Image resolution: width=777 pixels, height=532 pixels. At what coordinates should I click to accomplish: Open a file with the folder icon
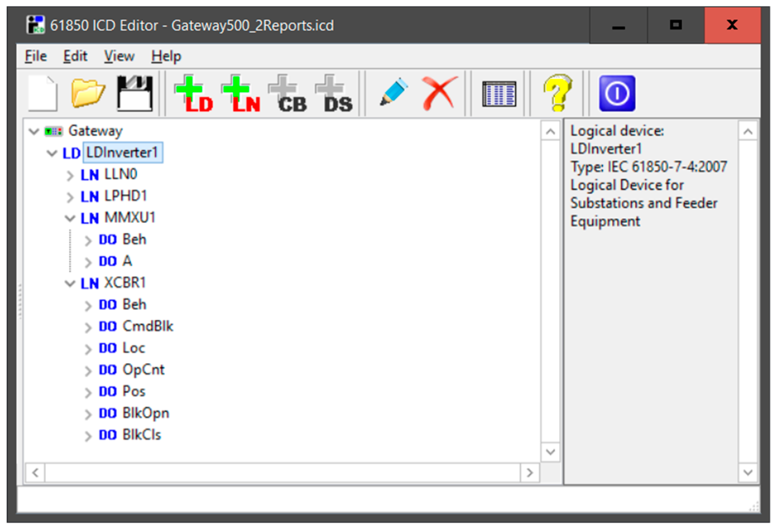coord(88,93)
